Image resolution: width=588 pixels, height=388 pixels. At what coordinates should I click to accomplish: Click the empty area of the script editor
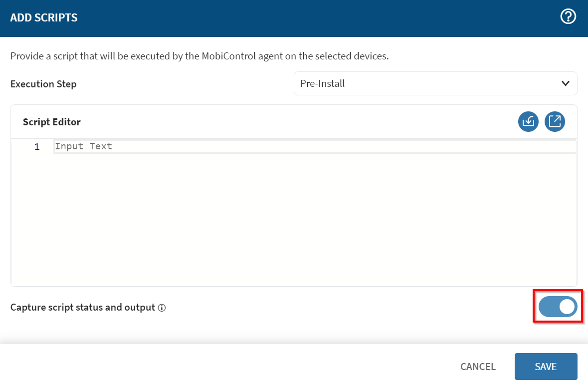293,220
